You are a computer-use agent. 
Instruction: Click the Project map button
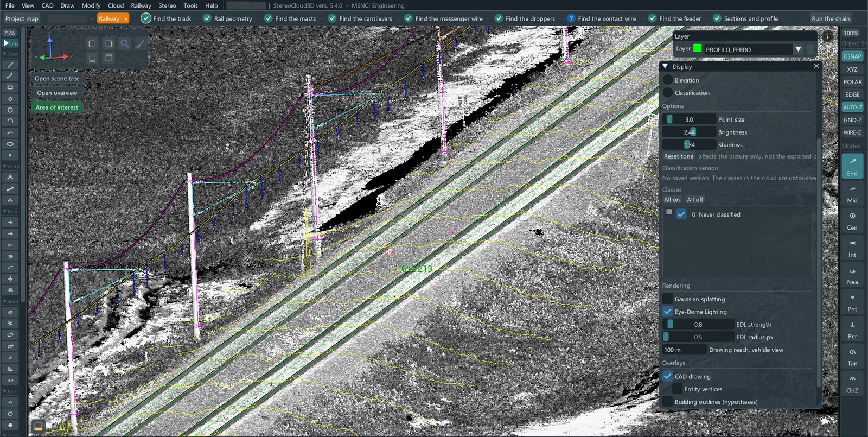click(22, 18)
